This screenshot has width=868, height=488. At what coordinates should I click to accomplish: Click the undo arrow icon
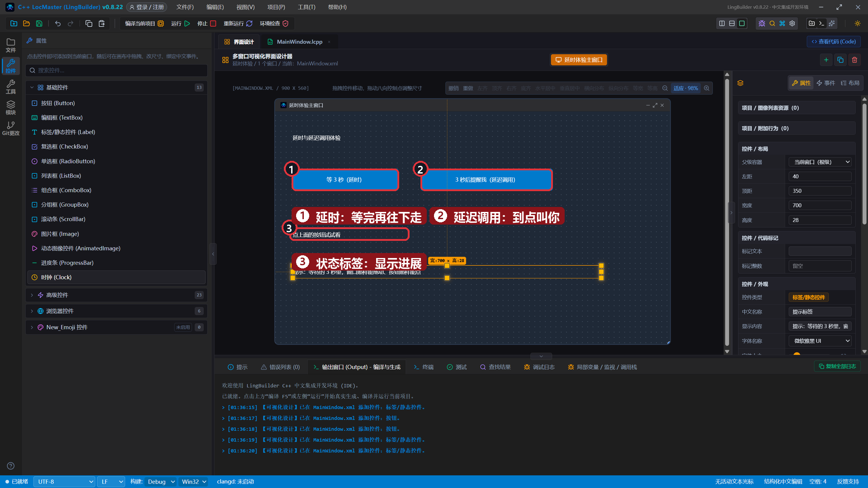(x=58, y=23)
